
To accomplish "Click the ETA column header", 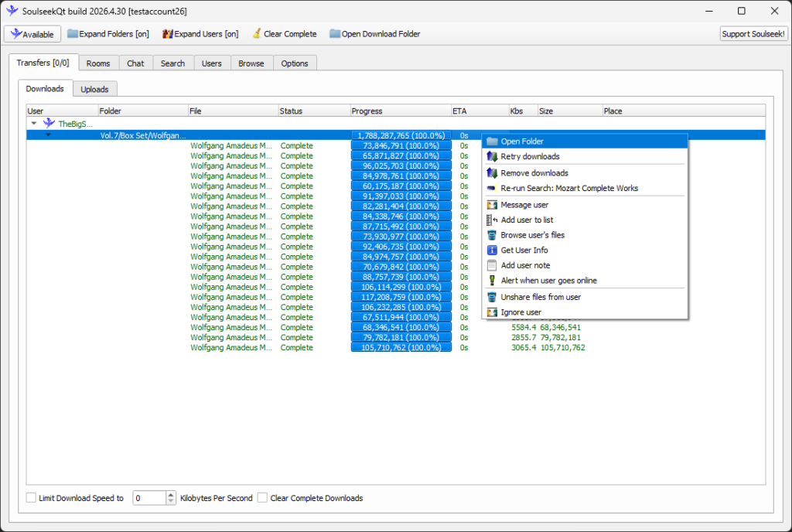I will pyautogui.click(x=480, y=111).
